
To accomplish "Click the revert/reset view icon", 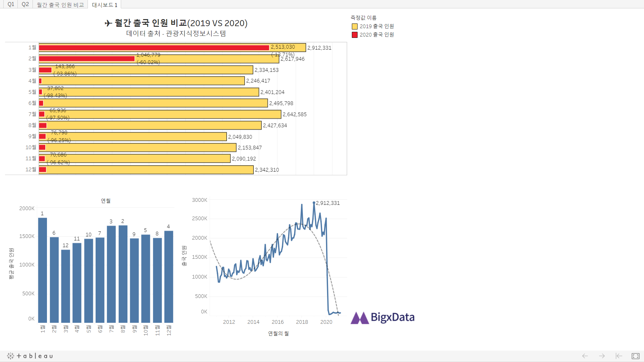I will tap(619, 356).
